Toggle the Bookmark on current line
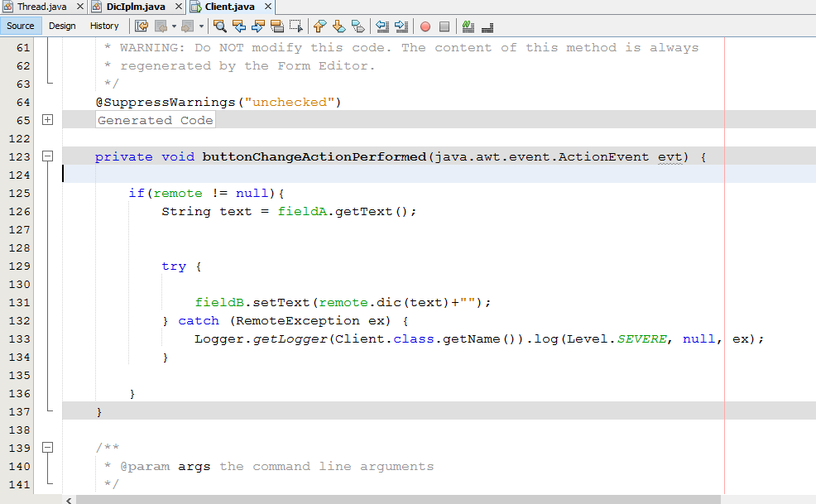Screen dimensions: 816x504 357,26
